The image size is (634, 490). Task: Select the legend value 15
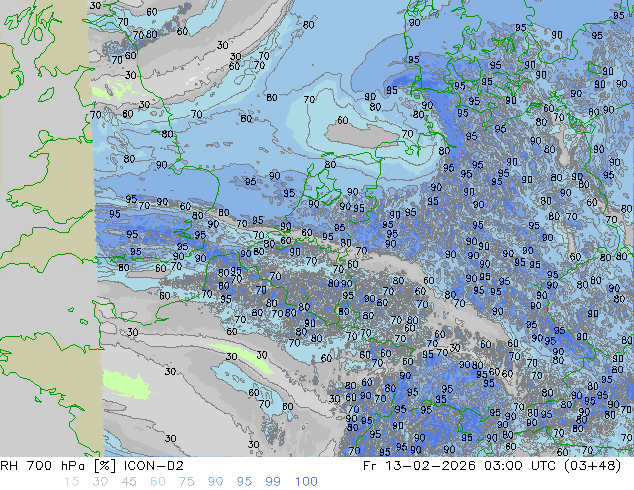71,482
